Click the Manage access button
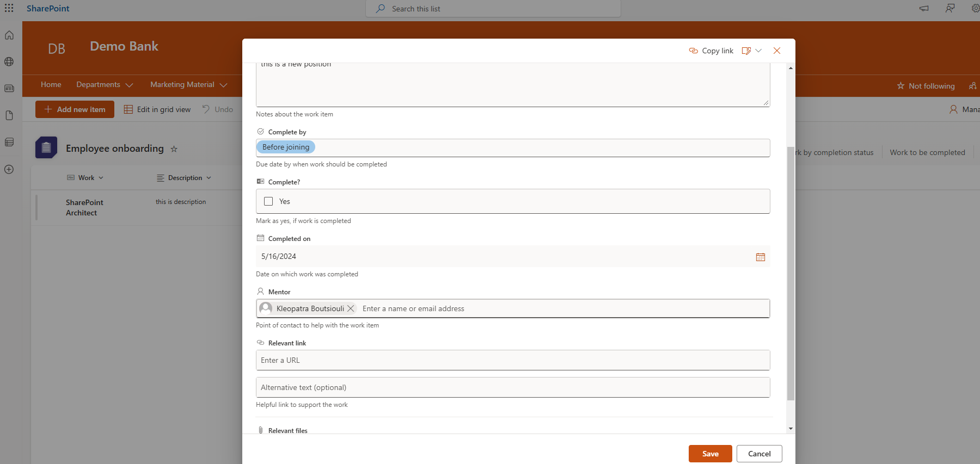 pyautogui.click(x=964, y=109)
